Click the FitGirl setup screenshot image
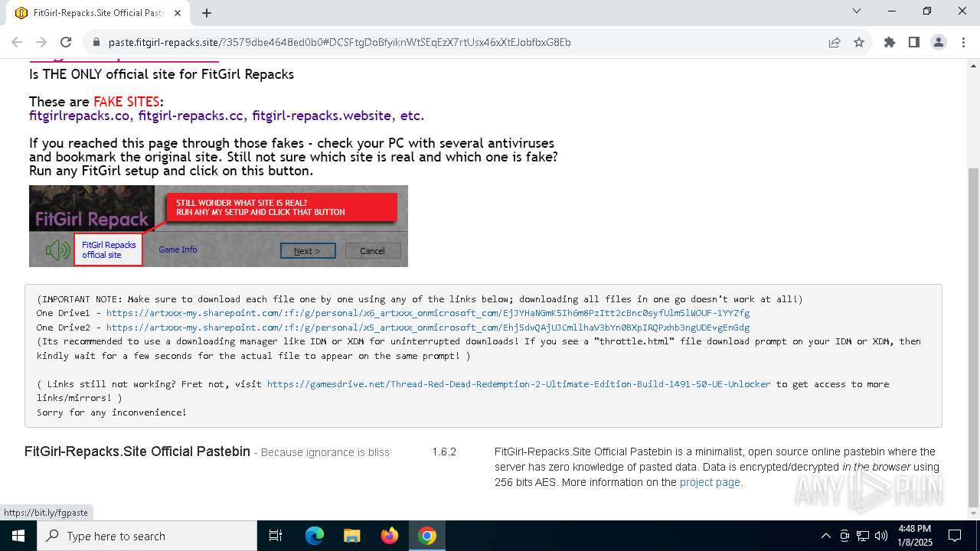The height and width of the screenshot is (551, 980). 218,226
